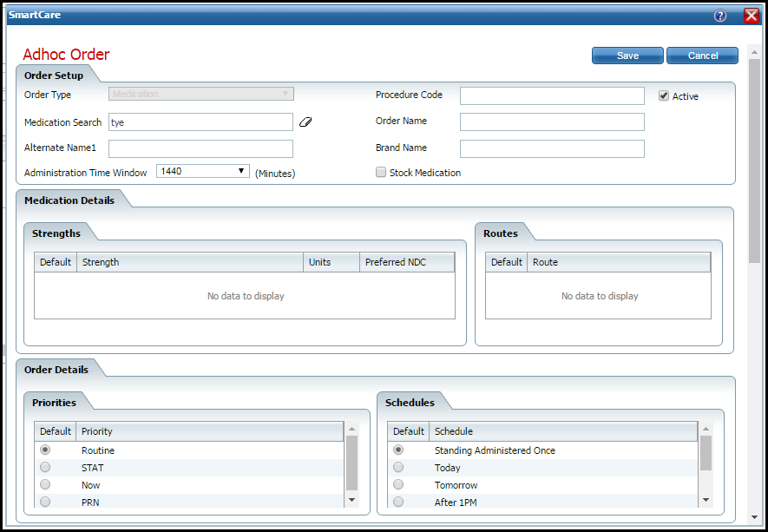Image resolution: width=768 pixels, height=532 pixels.
Task: Cancel the Adhoc Order form
Action: coord(702,55)
